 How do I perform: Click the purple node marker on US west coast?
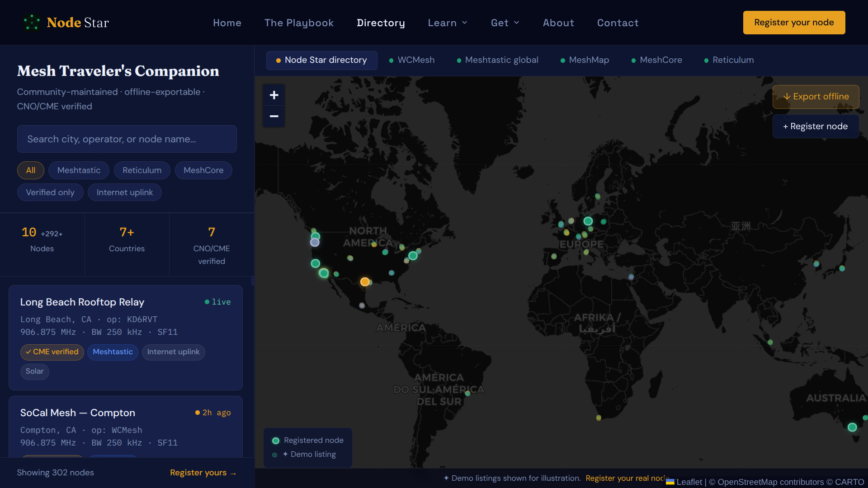point(315,242)
